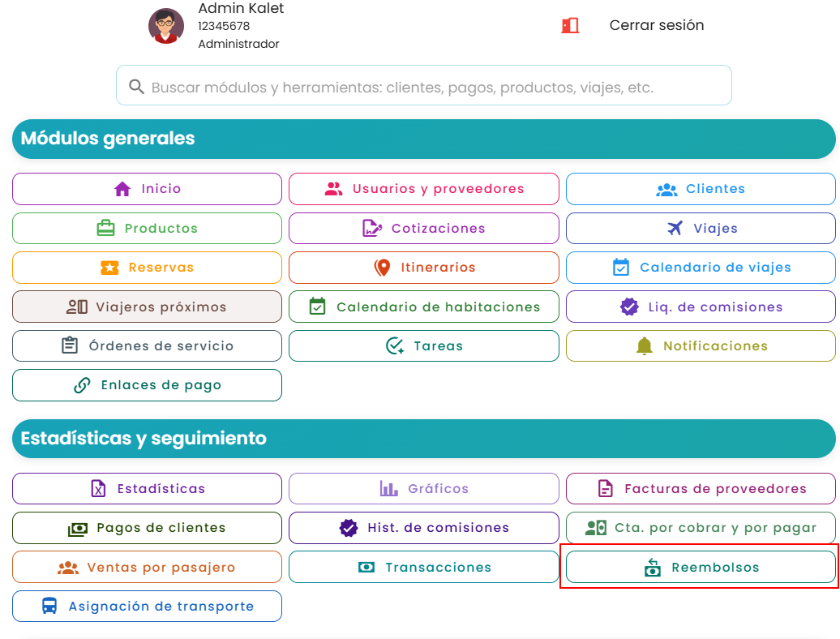The height and width of the screenshot is (639, 840).
Task: Open Facturas de proveedores
Action: point(701,488)
